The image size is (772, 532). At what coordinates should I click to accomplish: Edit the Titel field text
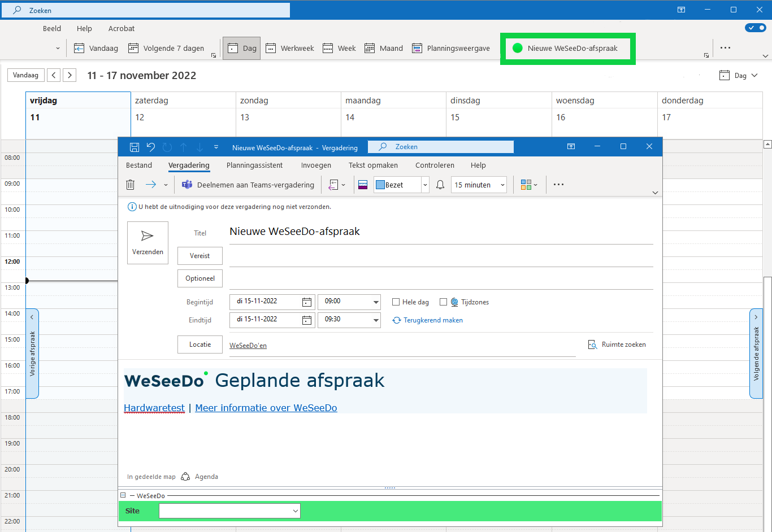point(441,232)
